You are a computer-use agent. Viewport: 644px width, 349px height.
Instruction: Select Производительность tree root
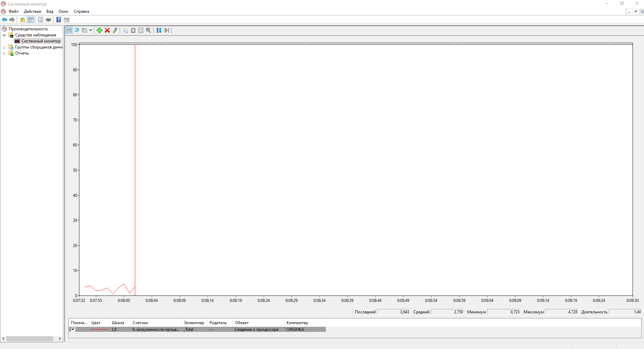28,29
